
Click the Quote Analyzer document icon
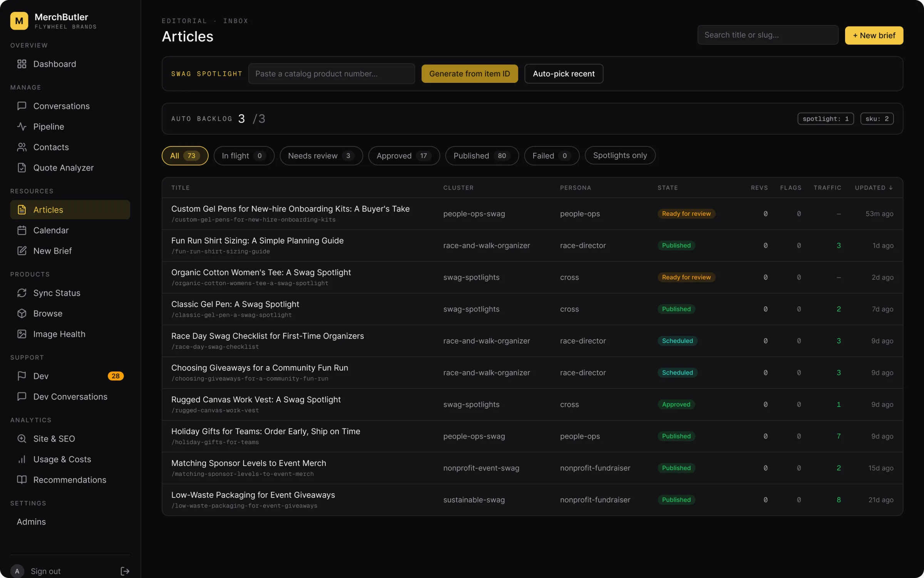pyautogui.click(x=22, y=168)
